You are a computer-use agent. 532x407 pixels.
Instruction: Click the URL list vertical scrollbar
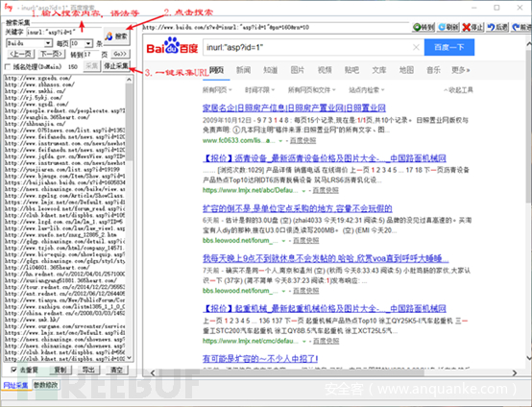click(x=129, y=219)
